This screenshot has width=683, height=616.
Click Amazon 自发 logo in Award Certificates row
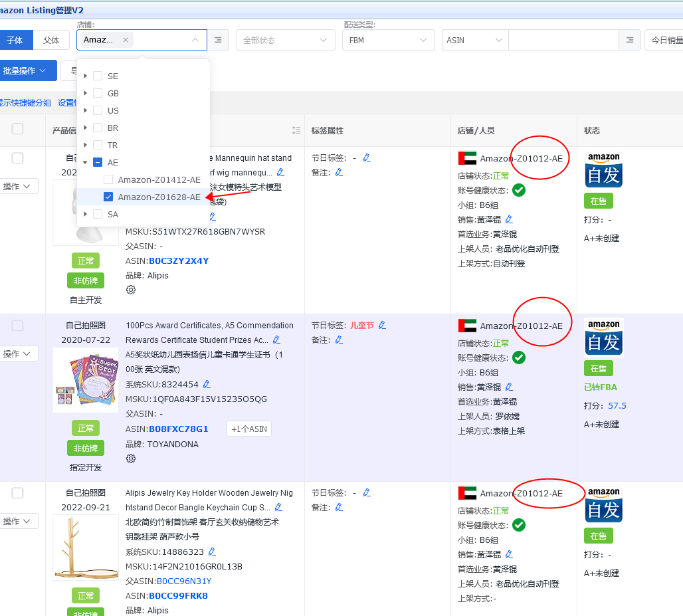tap(604, 338)
